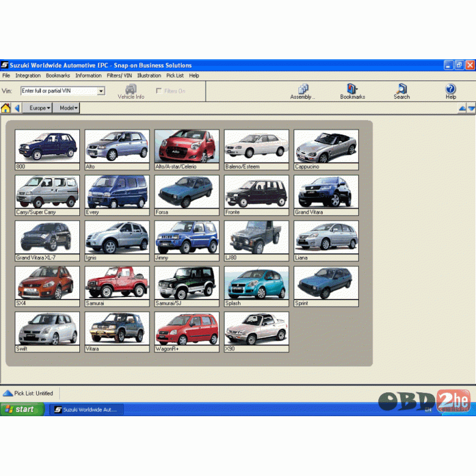Open the File menu
Image resolution: width=476 pixels, height=476 pixels.
click(x=6, y=76)
